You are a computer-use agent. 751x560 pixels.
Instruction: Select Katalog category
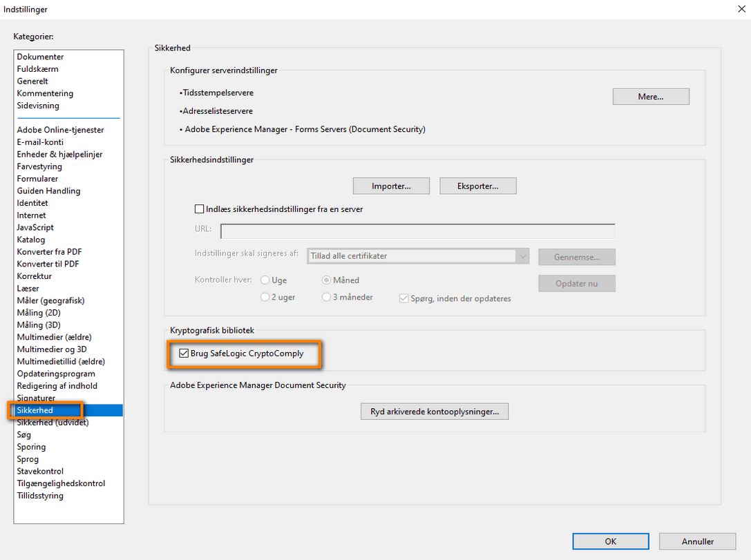pos(30,240)
